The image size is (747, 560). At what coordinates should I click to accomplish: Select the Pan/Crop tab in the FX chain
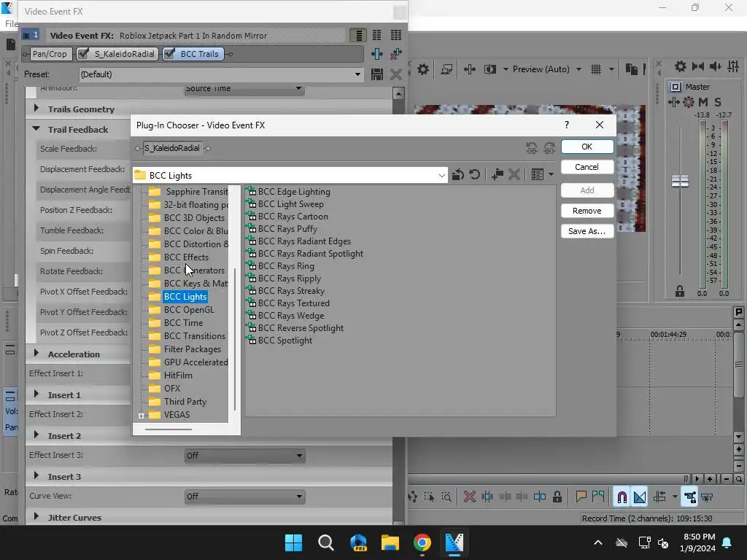point(50,54)
